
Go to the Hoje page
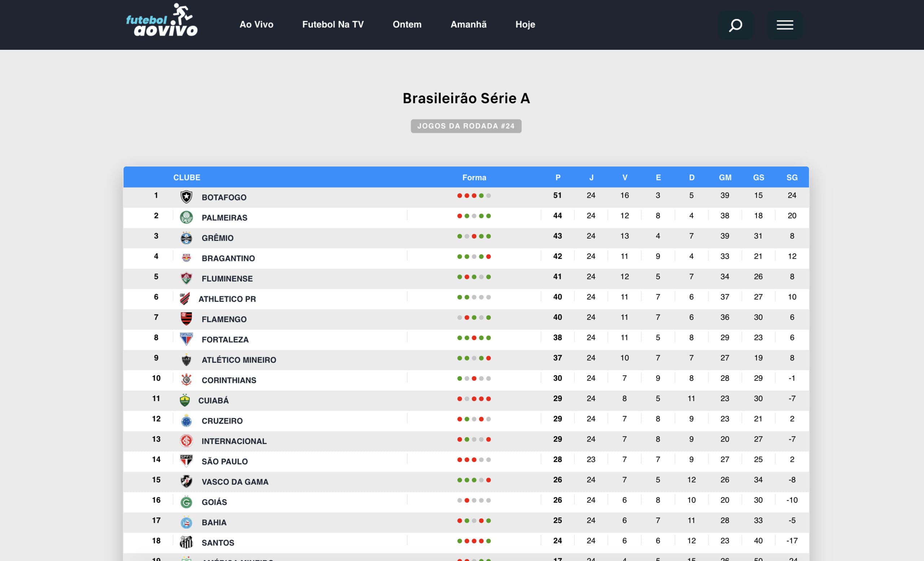(x=525, y=25)
